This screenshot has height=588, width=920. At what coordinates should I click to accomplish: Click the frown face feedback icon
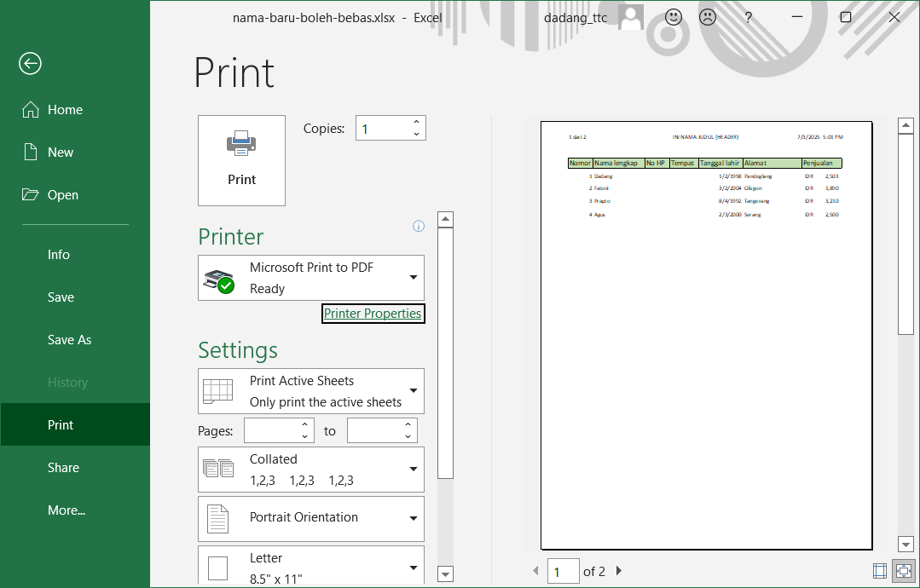click(x=708, y=17)
